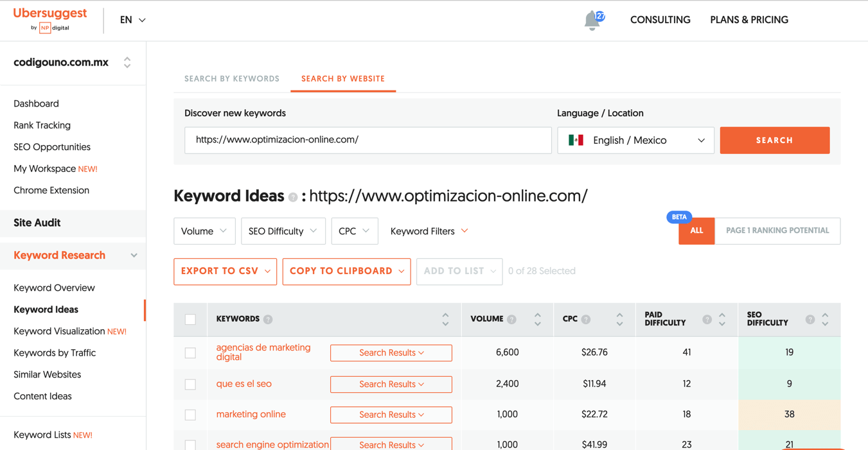Open Keyword Overview
868x450 pixels.
[54, 288]
